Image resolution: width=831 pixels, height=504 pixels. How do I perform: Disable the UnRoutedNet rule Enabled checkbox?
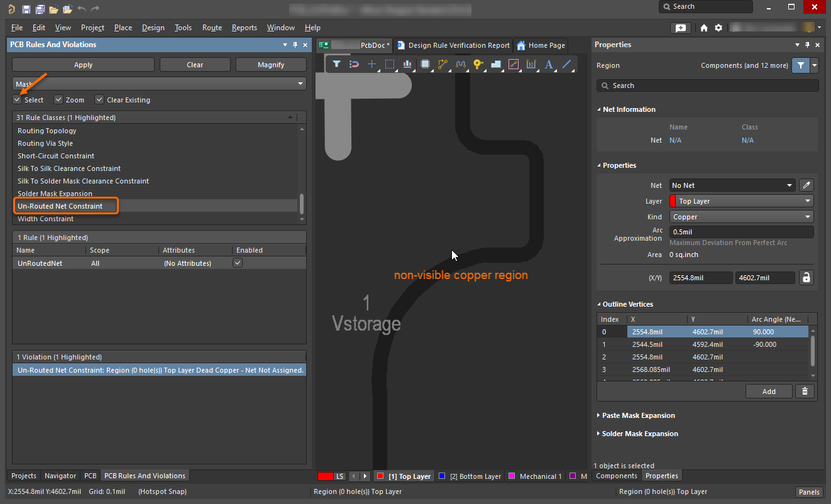click(x=238, y=263)
